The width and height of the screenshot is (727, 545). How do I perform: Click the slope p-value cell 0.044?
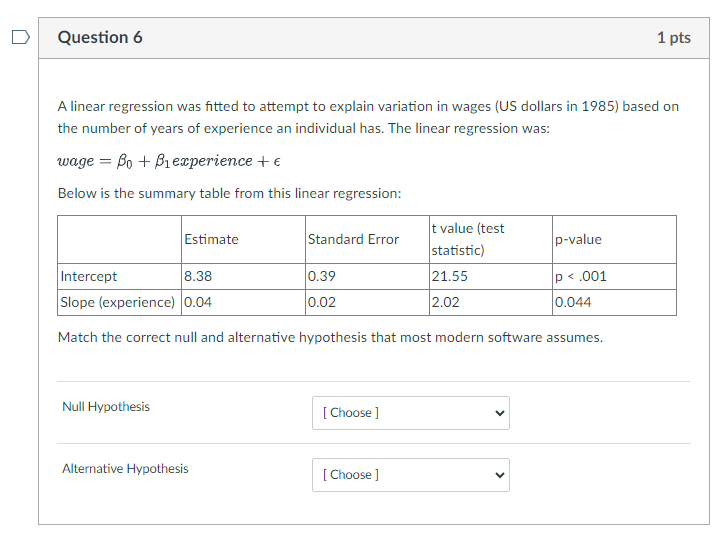pyautogui.click(x=573, y=302)
